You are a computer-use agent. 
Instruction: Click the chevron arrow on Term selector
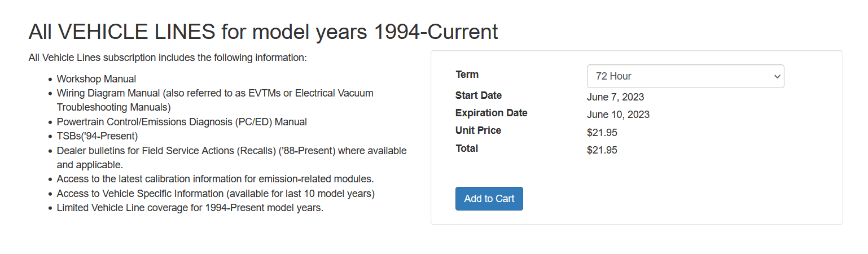click(777, 76)
